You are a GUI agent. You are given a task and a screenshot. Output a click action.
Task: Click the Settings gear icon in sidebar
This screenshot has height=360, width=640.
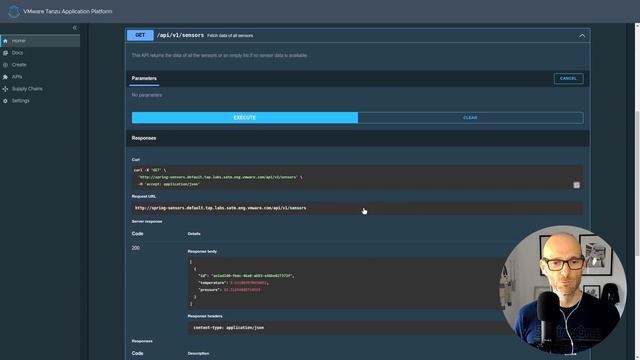click(5, 101)
